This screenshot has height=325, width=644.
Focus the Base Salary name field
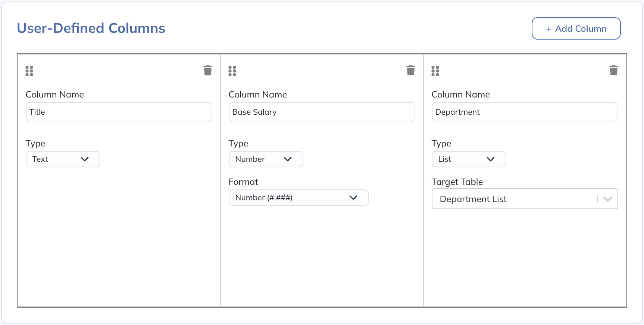[322, 112]
